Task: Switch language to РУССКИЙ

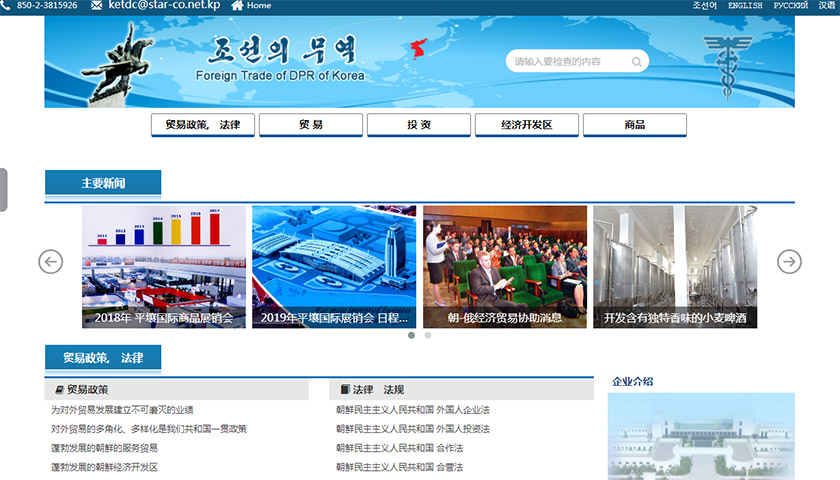Action: point(791,5)
